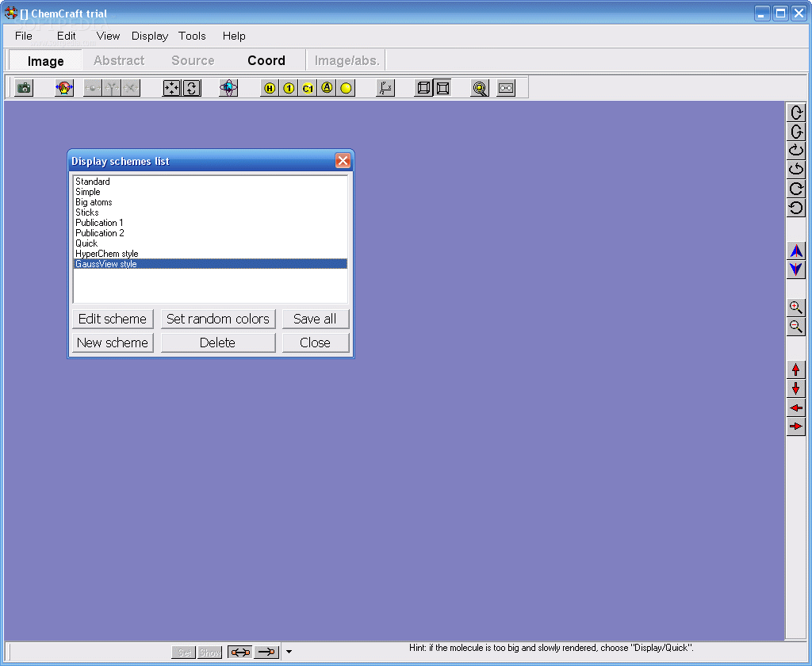Select the double-headed arrow mode in status bar
This screenshot has height=666, width=812.
[240, 652]
